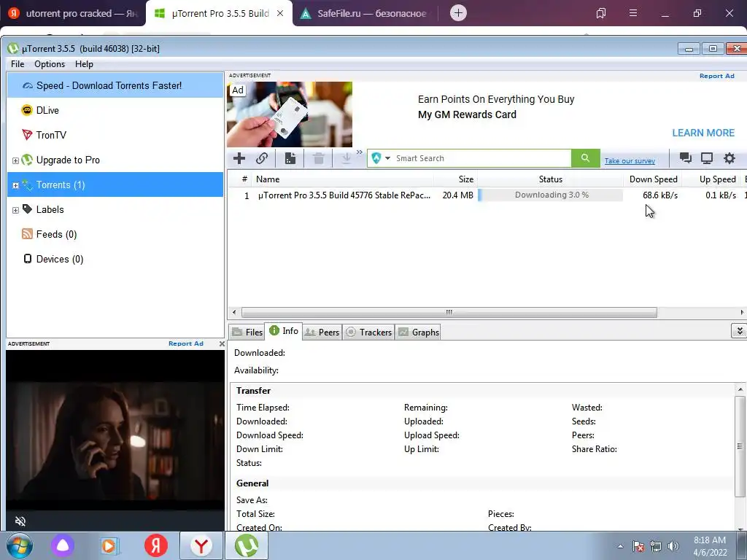Switch to the Trackers tab
This screenshot has height=560, width=747.
point(368,332)
